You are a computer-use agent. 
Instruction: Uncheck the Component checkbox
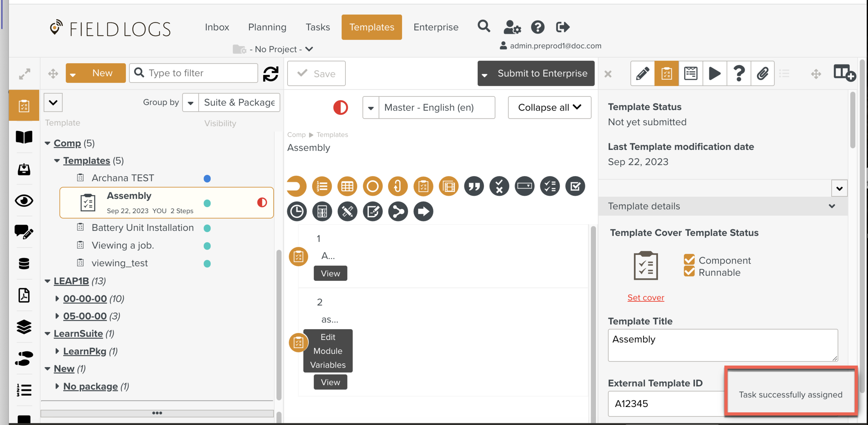[689, 260]
